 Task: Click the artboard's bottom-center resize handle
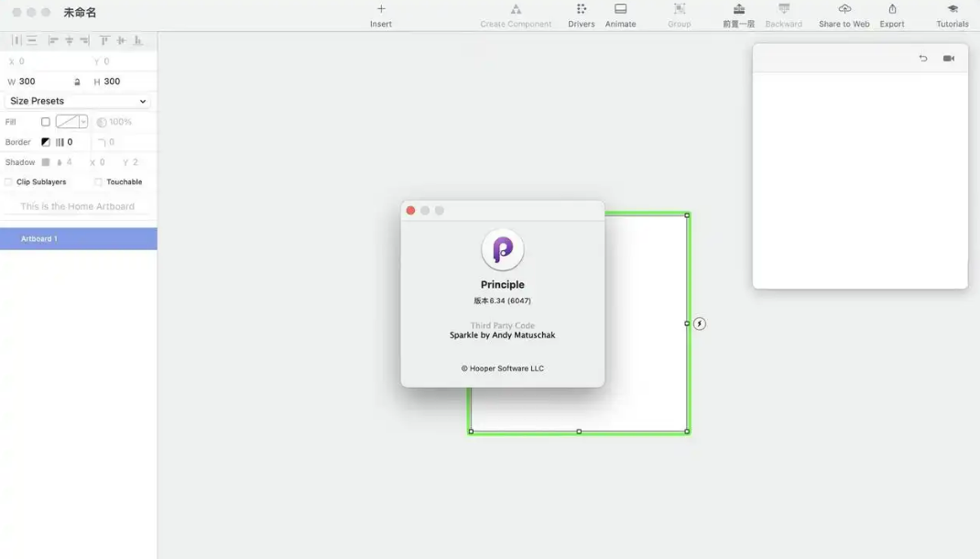(579, 432)
